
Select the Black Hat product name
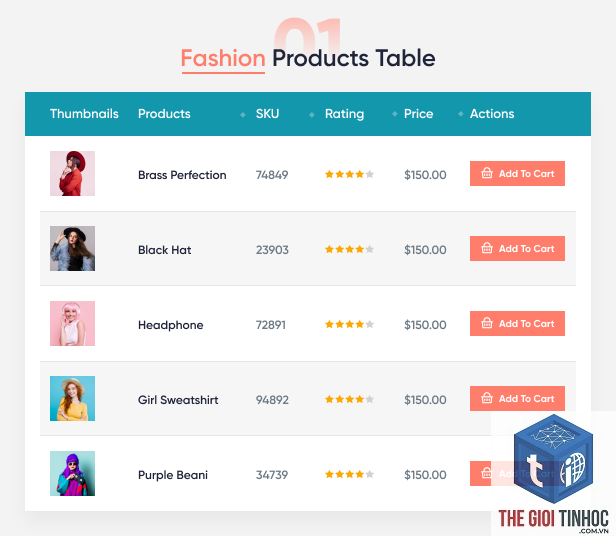(164, 250)
